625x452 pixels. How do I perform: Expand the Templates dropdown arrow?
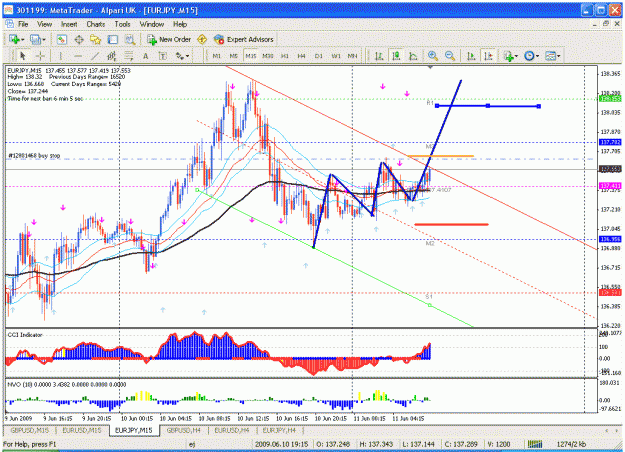559,56
